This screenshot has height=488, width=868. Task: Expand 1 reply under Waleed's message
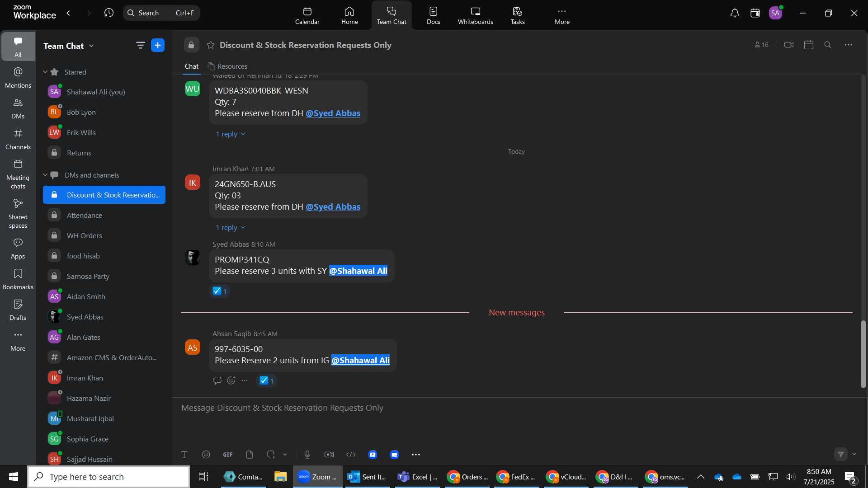click(230, 134)
